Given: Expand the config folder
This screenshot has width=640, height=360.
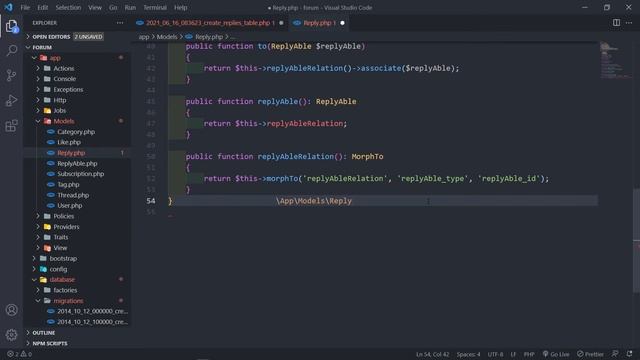Looking at the screenshot, I should pos(78,269).
